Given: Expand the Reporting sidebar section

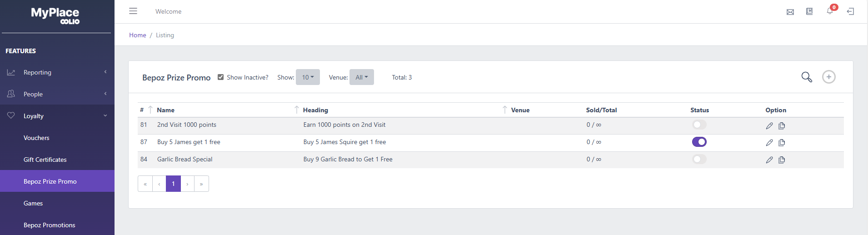Looking at the screenshot, I should 57,72.
